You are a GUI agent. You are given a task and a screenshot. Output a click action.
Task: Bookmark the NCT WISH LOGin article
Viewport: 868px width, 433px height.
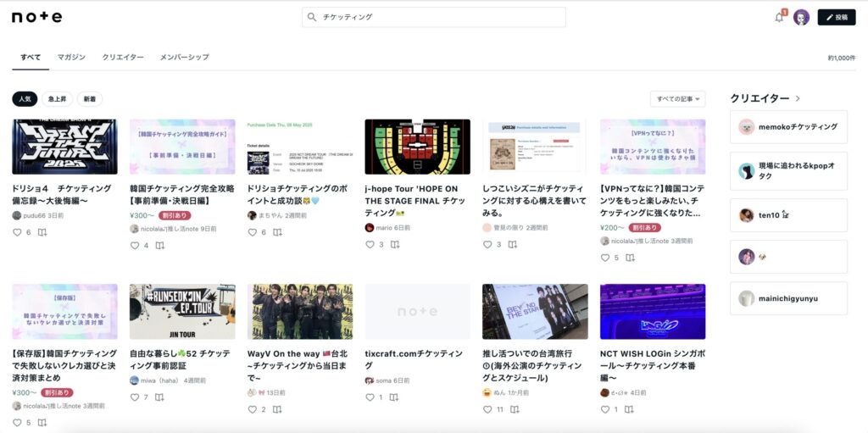[630, 410]
